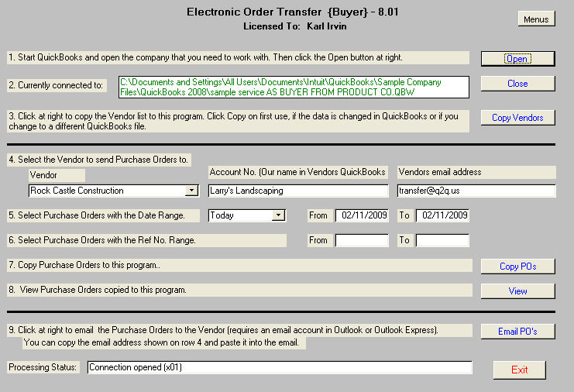This screenshot has width=574, height=392.
Task: Click the 'You can copy the email address' note
Action: click(x=164, y=342)
